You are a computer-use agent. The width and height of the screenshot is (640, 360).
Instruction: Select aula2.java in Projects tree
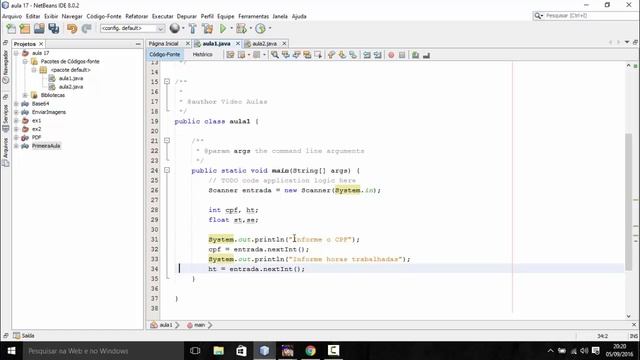(71, 87)
